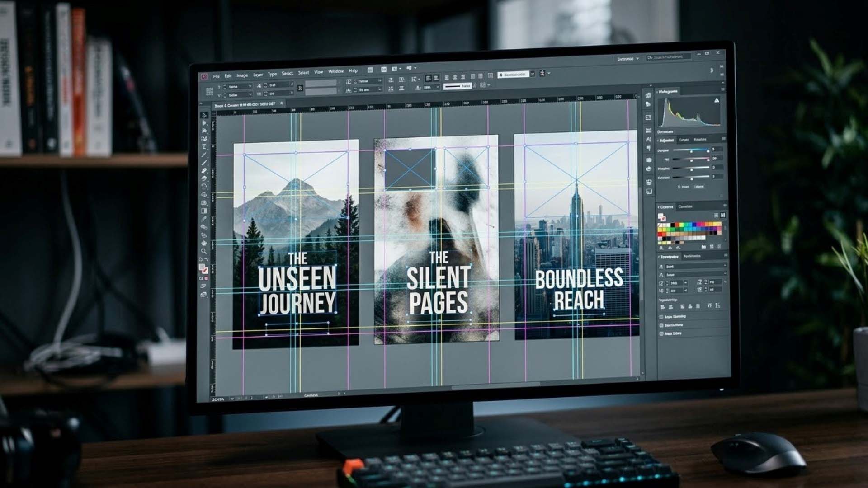
Task: Open the font style dropdown in character panel
Action: [x=724, y=274]
